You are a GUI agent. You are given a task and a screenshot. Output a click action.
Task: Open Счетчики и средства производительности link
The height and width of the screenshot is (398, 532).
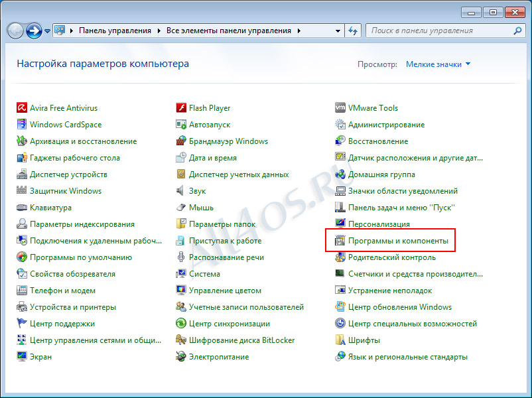point(415,274)
